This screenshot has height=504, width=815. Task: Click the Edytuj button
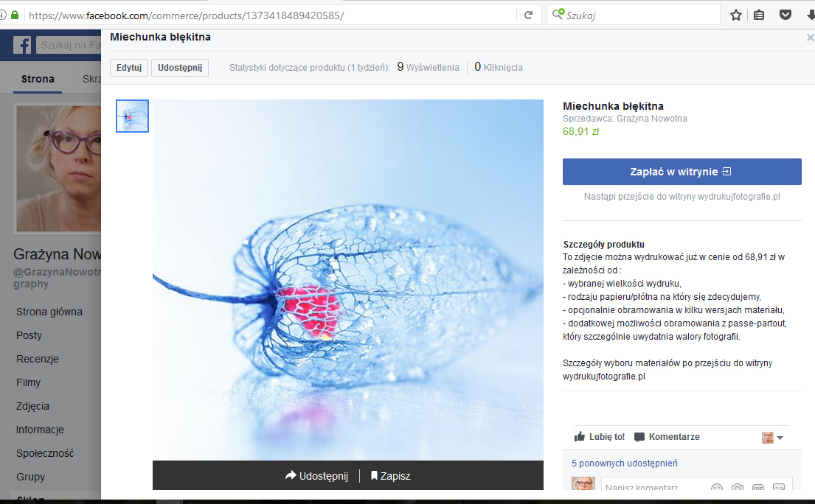(128, 68)
